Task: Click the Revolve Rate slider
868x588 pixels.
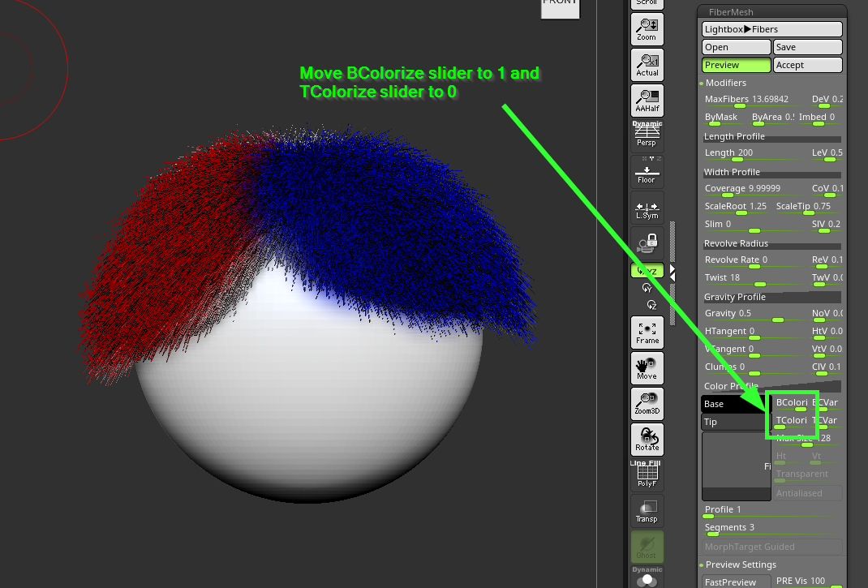Action: click(754, 261)
